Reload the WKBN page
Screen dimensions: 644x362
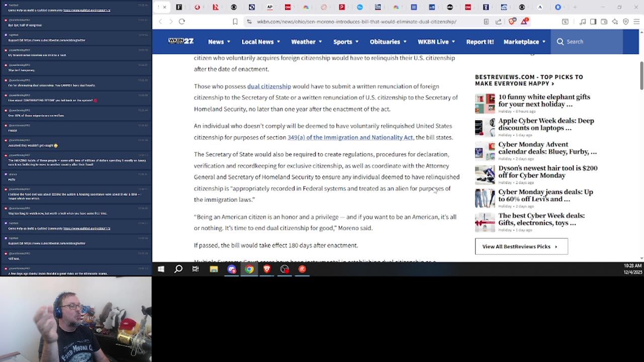click(182, 22)
